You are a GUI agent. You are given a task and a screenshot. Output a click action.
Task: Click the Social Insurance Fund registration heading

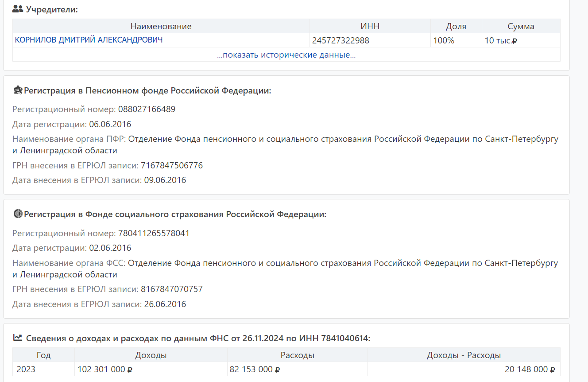pos(175,214)
